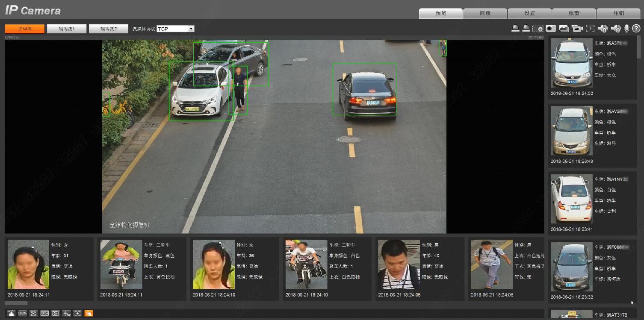Enable the easy focus crosshair tool
Screen dimensions: 644x320
[x=590, y=29]
